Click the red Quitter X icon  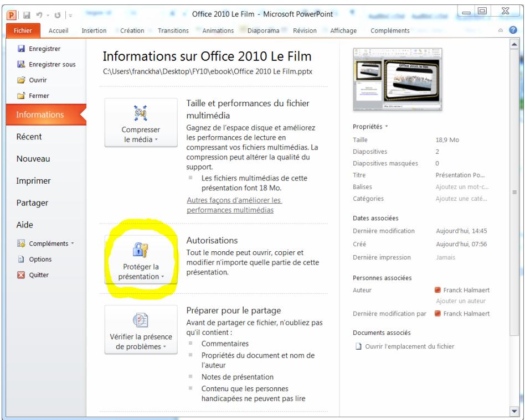click(21, 275)
